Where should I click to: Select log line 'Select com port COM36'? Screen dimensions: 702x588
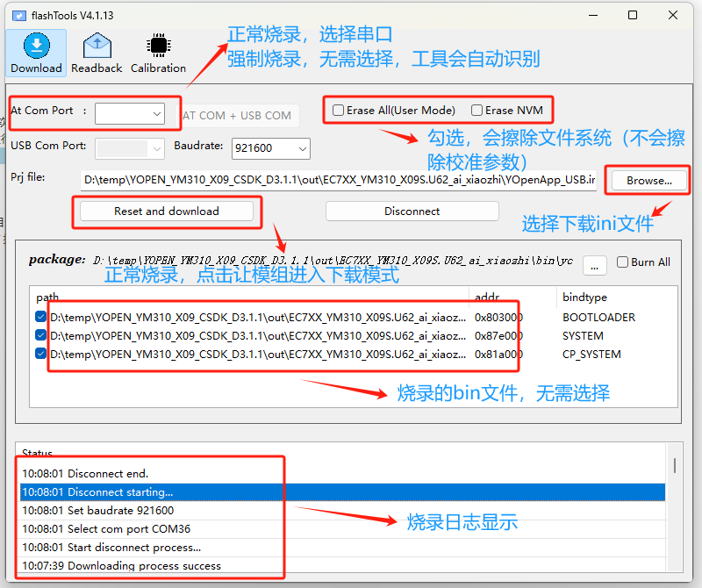point(342,529)
